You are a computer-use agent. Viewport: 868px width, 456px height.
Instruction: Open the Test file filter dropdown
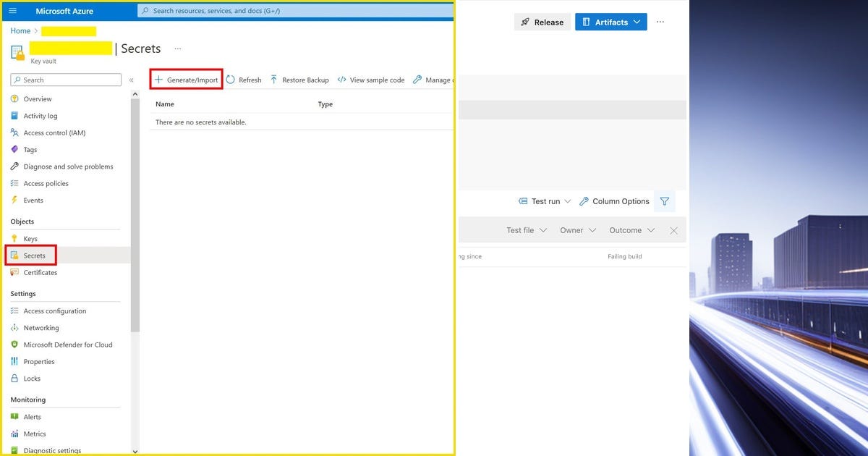pos(527,229)
